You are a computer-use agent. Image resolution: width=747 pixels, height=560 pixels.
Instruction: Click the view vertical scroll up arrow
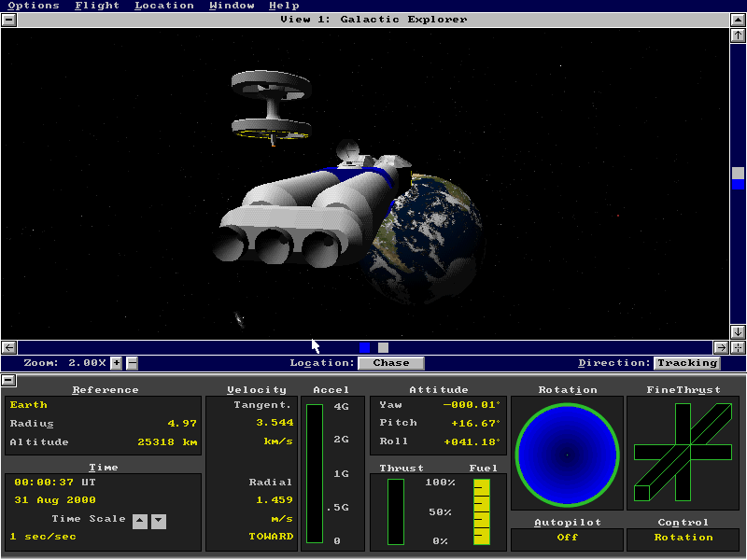click(738, 35)
